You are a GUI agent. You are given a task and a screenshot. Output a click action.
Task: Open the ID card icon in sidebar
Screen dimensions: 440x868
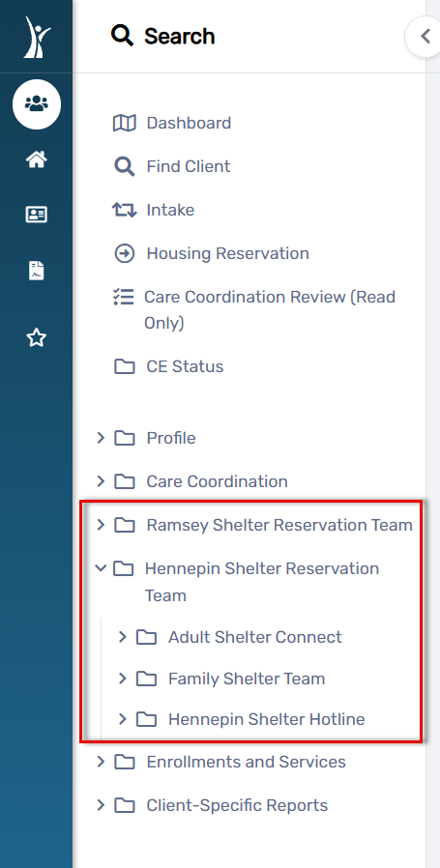pyautogui.click(x=37, y=215)
